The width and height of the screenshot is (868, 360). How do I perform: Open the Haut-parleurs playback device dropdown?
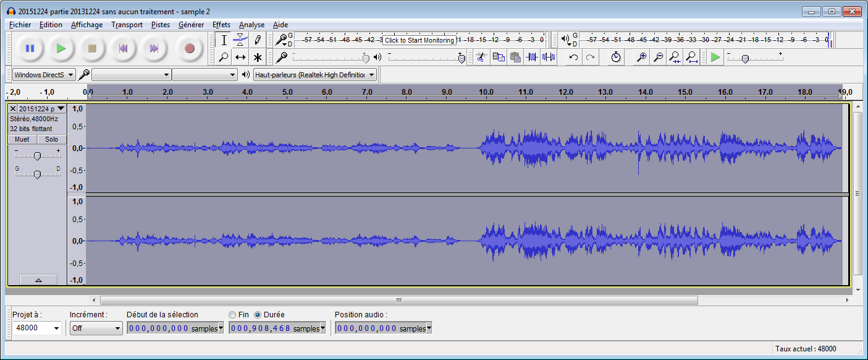(315, 75)
